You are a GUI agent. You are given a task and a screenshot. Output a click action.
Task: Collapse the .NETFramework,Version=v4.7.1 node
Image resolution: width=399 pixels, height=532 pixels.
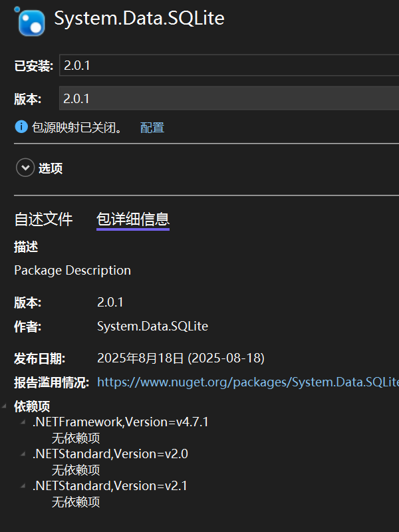point(23,422)
